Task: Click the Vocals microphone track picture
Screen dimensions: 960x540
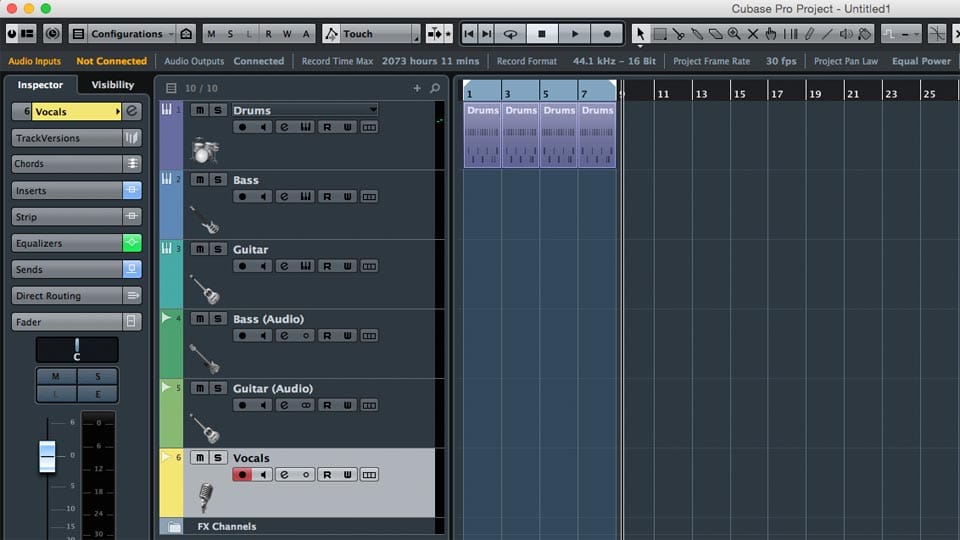Action: pos(206,497)
